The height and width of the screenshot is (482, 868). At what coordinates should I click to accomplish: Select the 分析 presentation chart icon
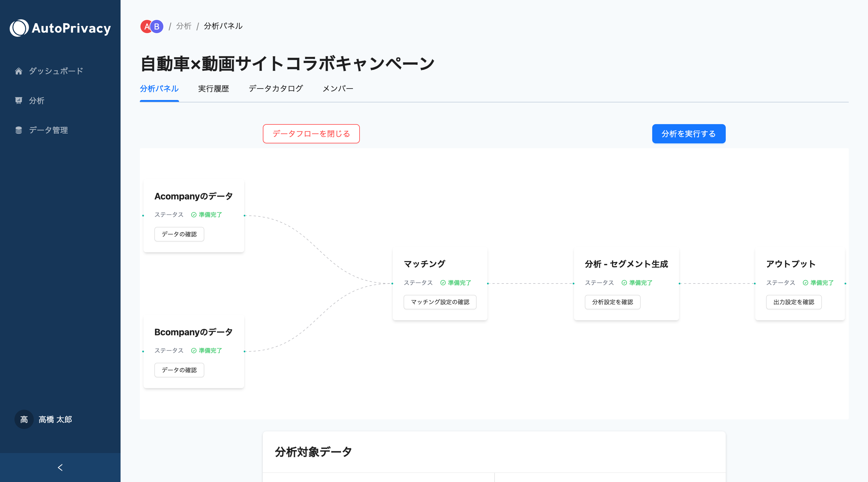[x=19, y=100]
